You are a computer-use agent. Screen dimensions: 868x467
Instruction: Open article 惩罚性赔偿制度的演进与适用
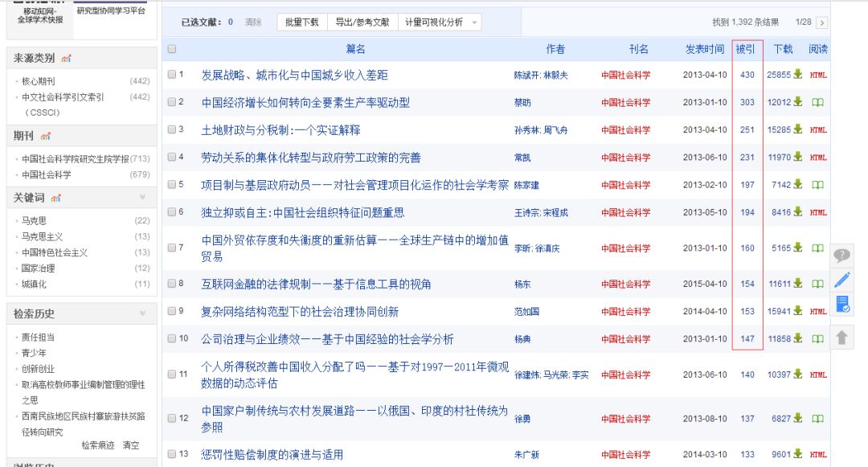[272, 455]
